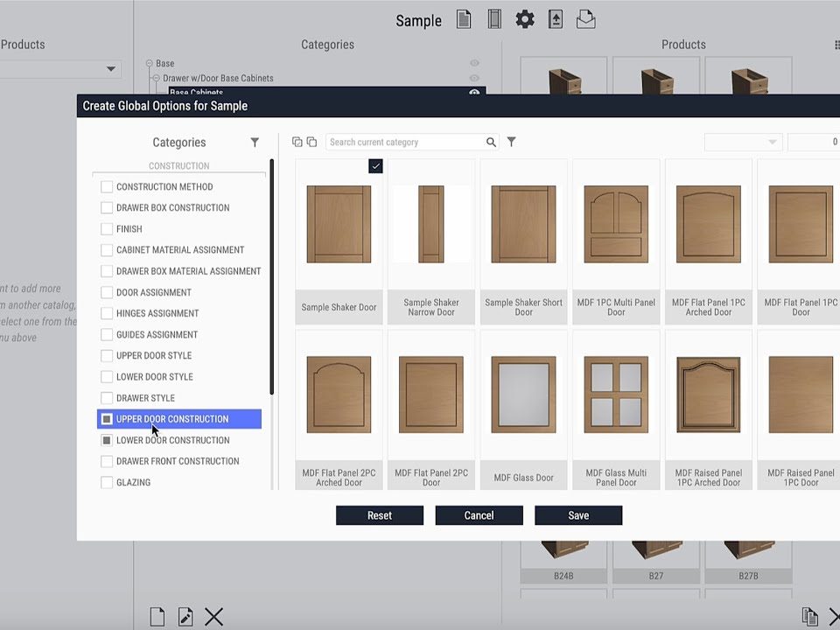Open the settings gear next to Sample
The height and width of the screenshot is (630, 840).
[x=525, y=19]
